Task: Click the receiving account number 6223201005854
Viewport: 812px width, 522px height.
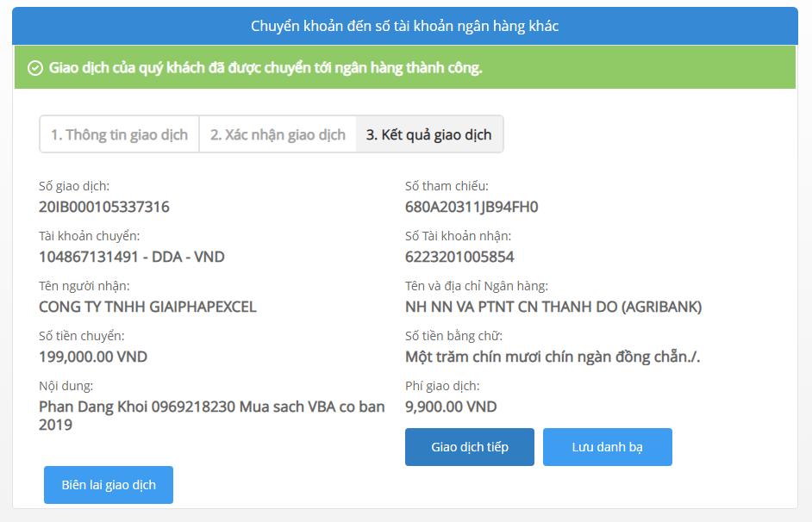Action: click(x=459, y=257)
